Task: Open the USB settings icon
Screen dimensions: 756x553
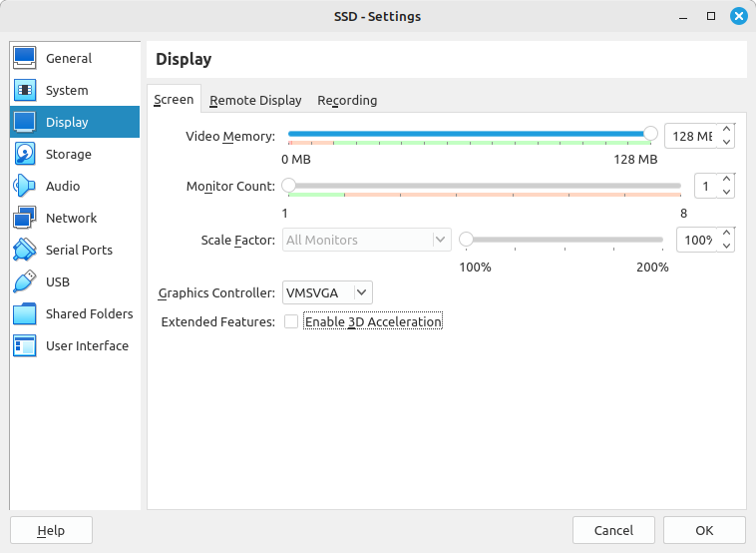Action: [25, 282]
